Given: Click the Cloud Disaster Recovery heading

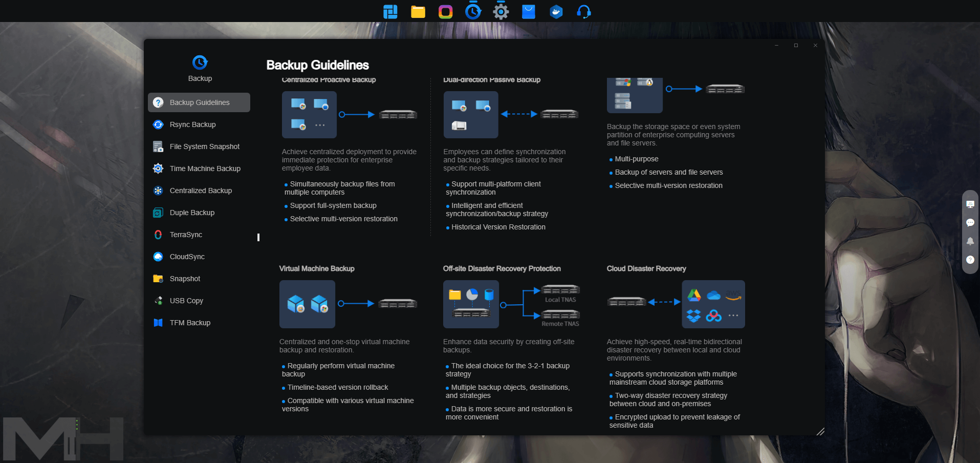Looking at the screenshot, I should [x=646, y=268].
